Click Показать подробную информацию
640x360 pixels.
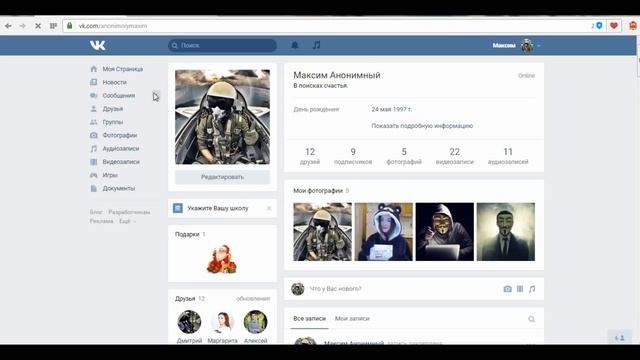coord(422,126)
